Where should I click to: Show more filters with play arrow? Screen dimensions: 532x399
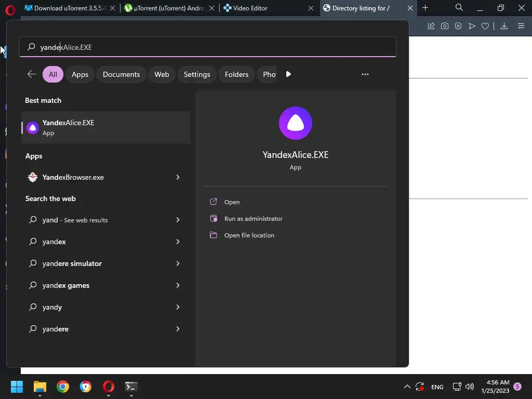click(x=288, y=74)
